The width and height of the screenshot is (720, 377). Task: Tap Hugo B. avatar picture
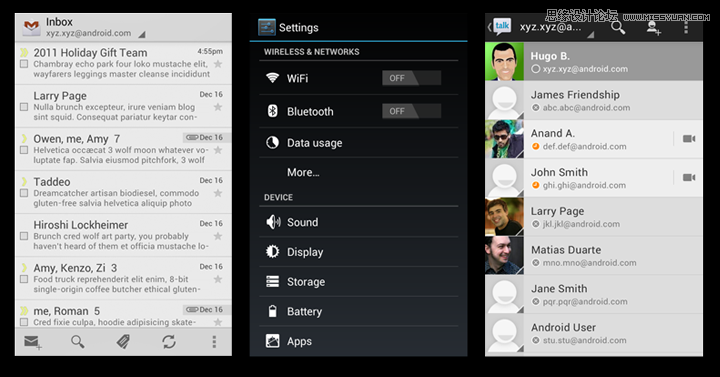pos(504,62)
